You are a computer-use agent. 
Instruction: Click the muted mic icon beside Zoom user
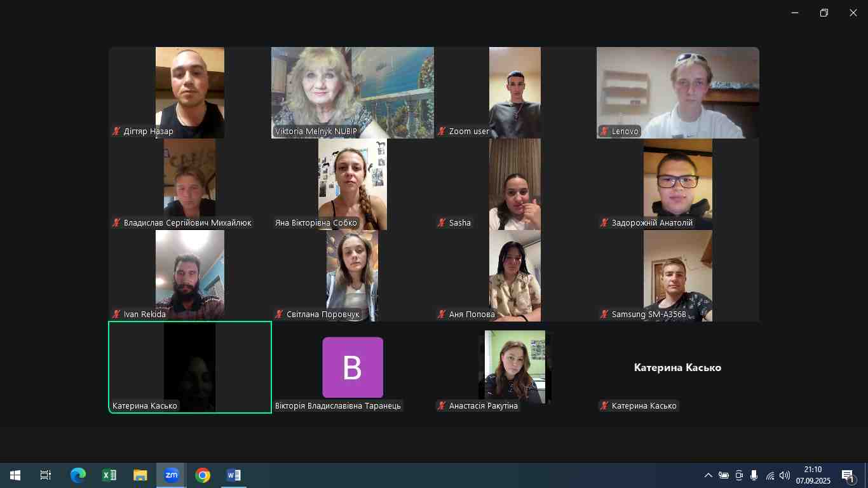coord(442,132)
